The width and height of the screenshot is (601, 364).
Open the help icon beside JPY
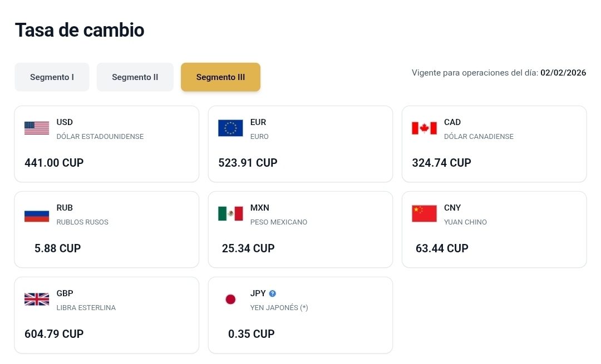(273, 293)
